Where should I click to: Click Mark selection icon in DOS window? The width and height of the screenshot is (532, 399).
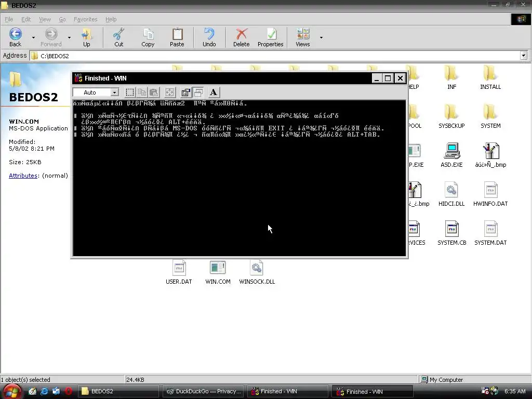click(x=129, y=92)
